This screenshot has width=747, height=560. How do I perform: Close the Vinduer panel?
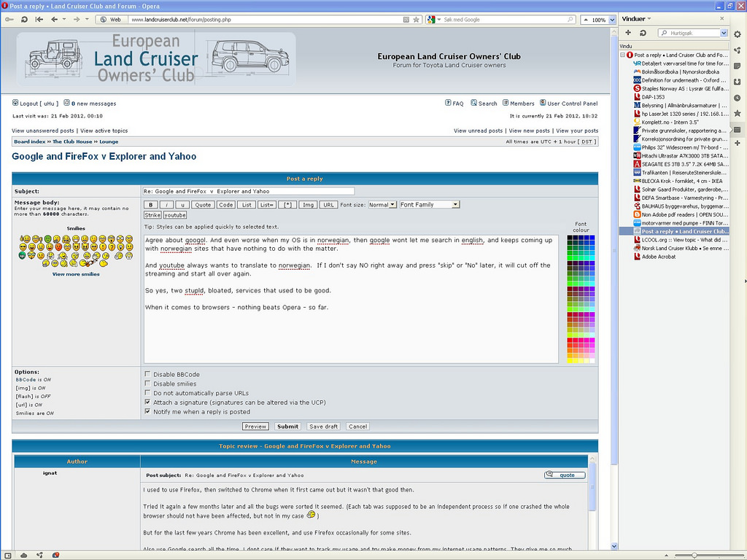point(721,18)
